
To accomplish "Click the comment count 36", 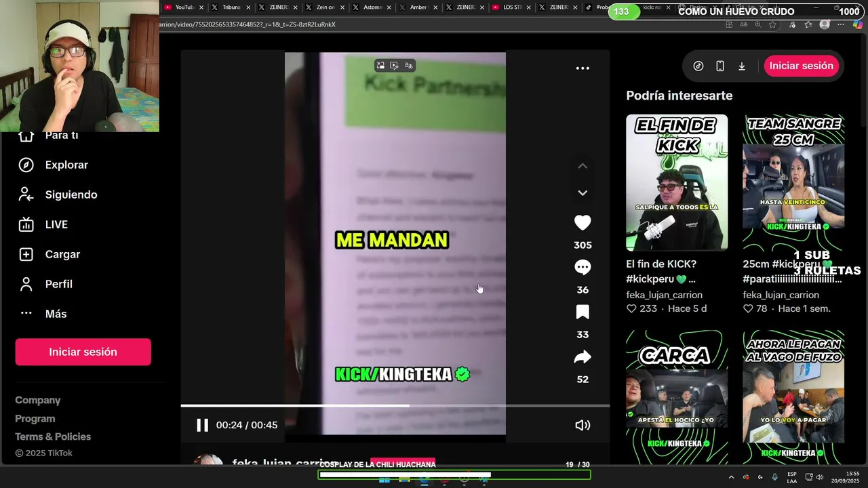I will [583, 290].
